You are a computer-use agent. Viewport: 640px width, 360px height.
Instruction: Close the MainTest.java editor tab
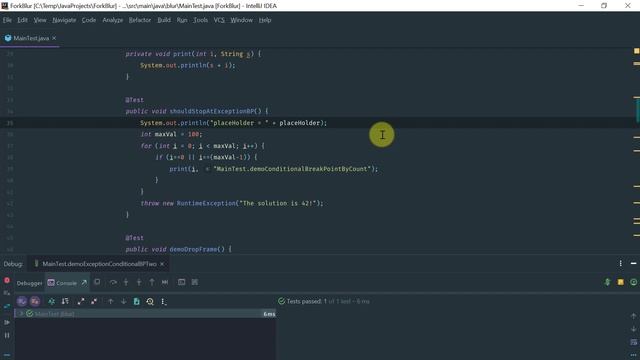click(x=54, y=38)
